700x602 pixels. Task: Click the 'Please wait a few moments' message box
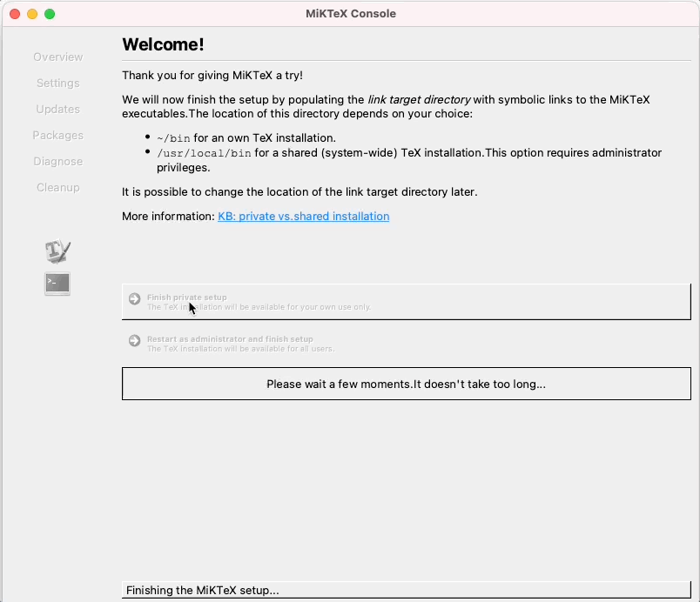click(x=406, y=384)
